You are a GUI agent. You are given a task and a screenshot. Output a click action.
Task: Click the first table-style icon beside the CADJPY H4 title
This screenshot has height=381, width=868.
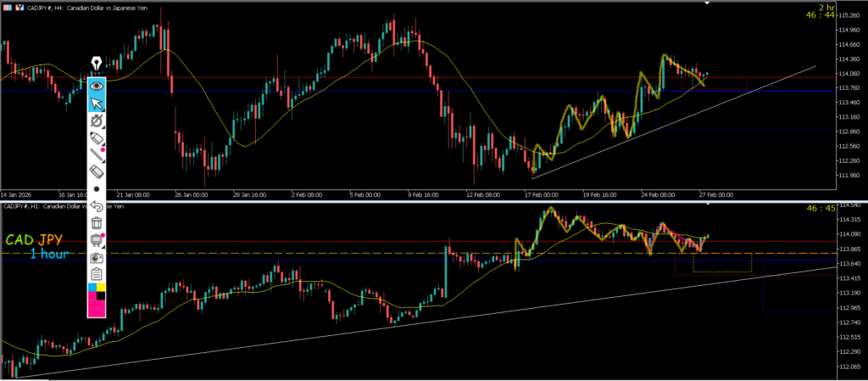click(8, 9)
